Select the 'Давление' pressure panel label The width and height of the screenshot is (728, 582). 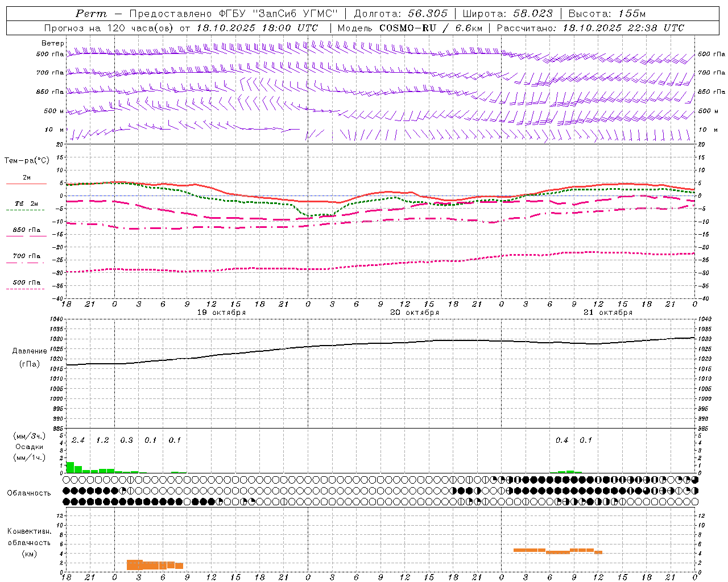pyautogui.click(x=30, y=351)
